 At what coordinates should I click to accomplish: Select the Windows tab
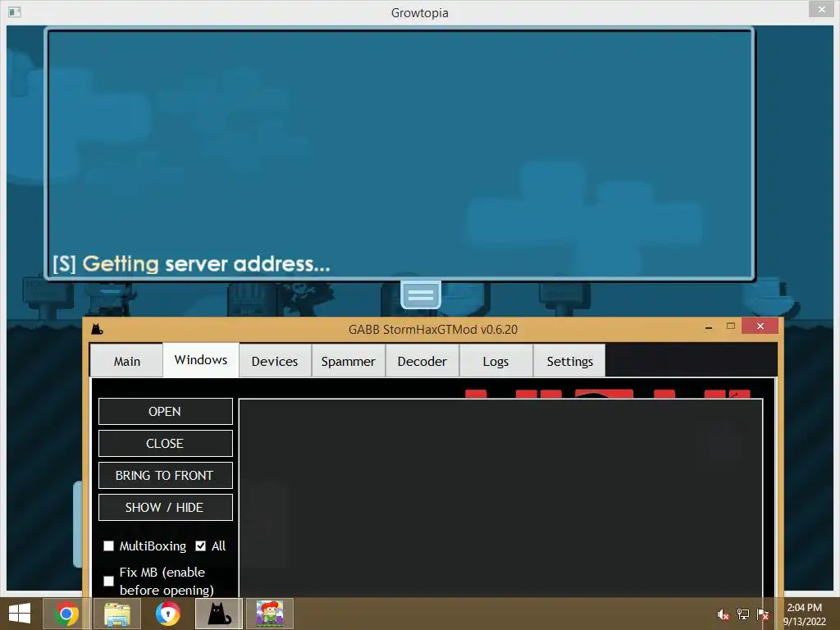(x=201, y=360)
